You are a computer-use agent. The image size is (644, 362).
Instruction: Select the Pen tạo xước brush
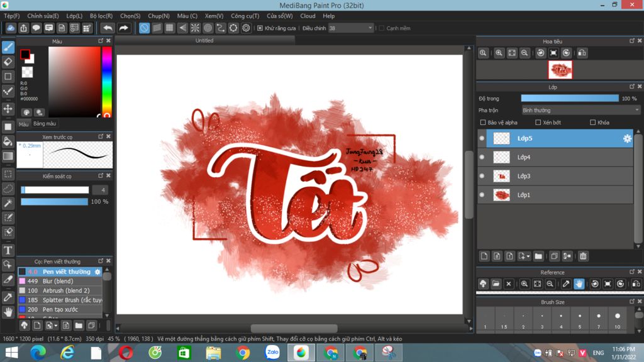pos(60,309)
